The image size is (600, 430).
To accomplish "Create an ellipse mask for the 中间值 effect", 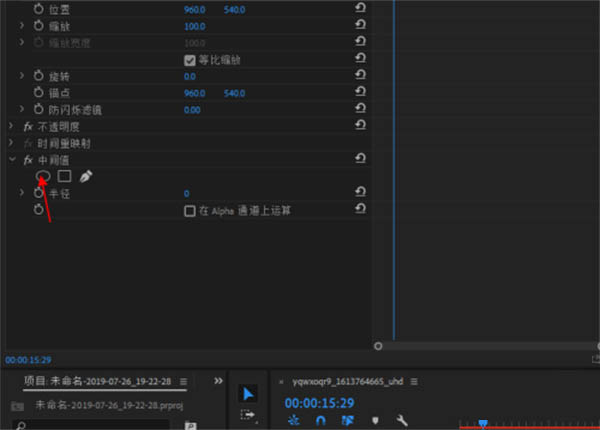I will click(43, 176).
